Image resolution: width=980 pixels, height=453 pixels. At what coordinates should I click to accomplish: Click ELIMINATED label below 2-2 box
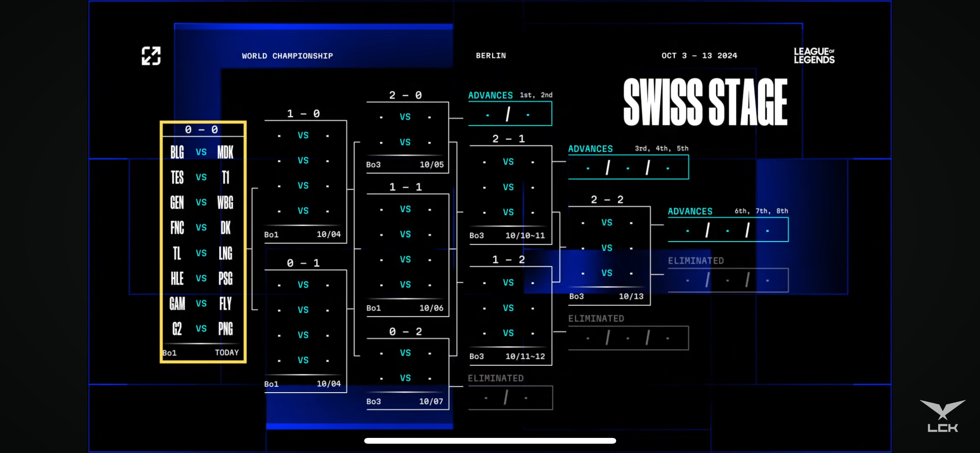pos(596,319)
